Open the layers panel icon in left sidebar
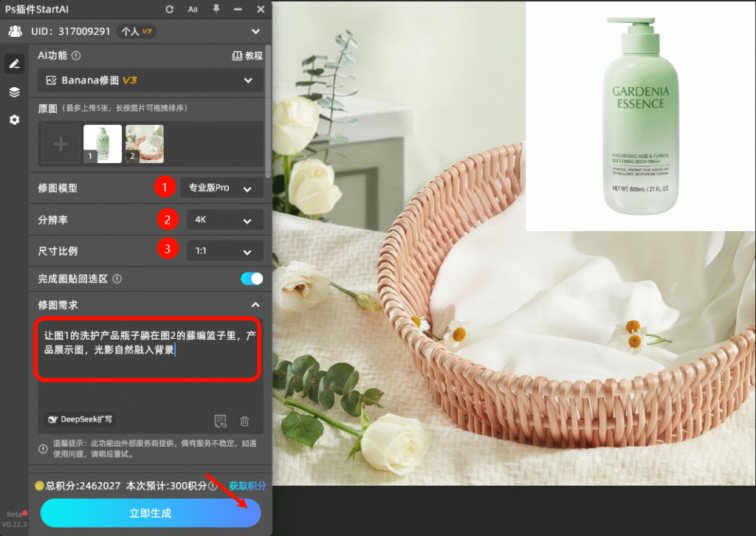Image resolution: width=756 pixels, height=536 pixels. (13, 92)
